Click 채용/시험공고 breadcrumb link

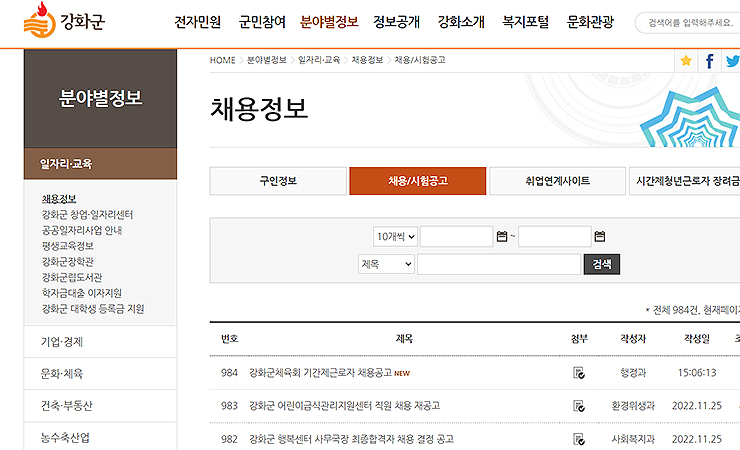point(420,60)
